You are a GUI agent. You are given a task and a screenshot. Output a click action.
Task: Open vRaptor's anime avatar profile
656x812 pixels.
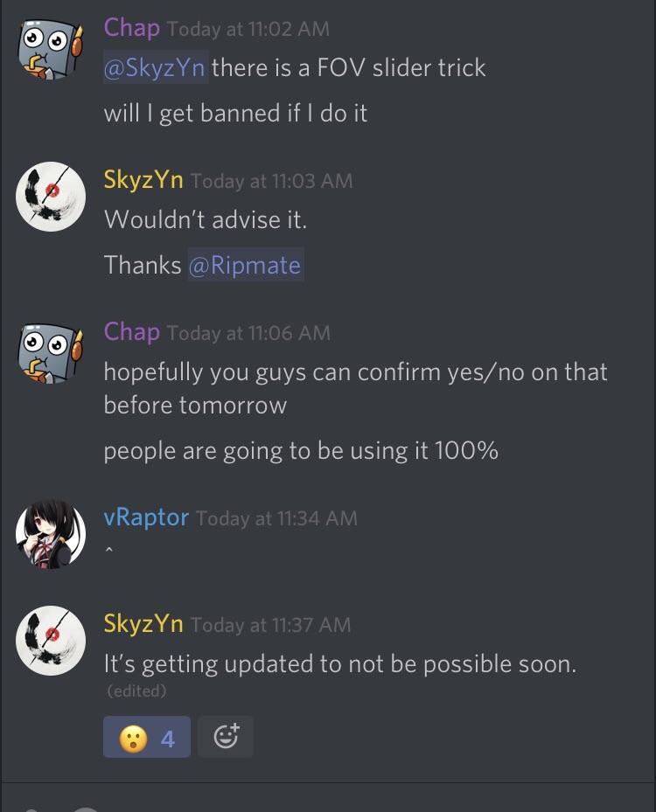[x=51, y=534]
